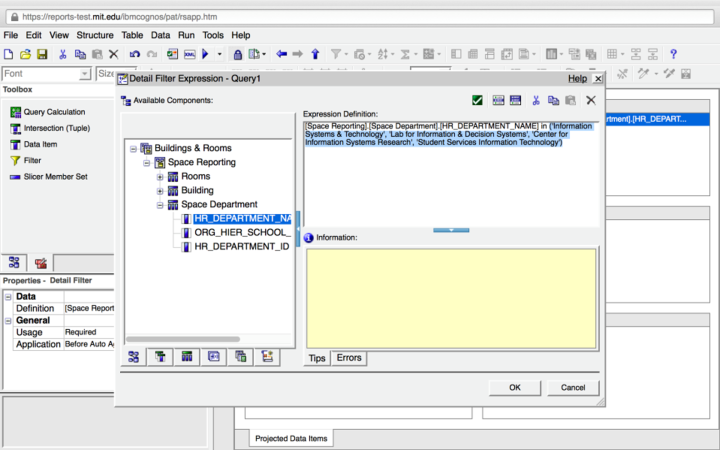Collapse the Data section in Properties

[8, 297]
